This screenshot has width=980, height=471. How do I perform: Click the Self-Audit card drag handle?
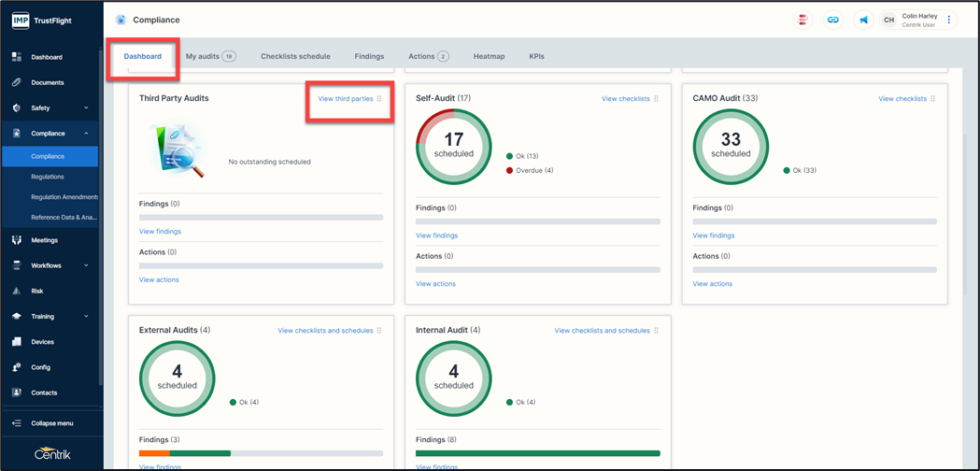coord(656,99)
